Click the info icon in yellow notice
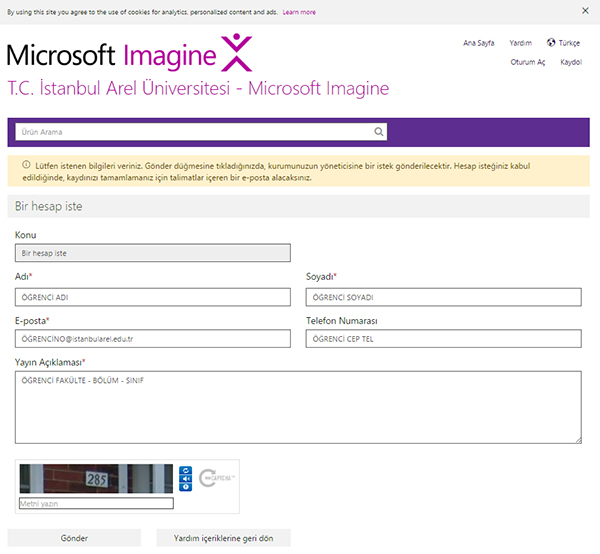Image resolution: width=600 pixels, height=554 pixels. (26, 165)
